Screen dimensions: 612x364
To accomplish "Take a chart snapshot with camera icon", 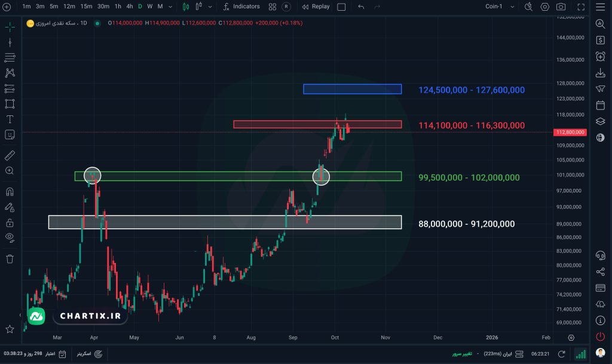I will [561, 7].
